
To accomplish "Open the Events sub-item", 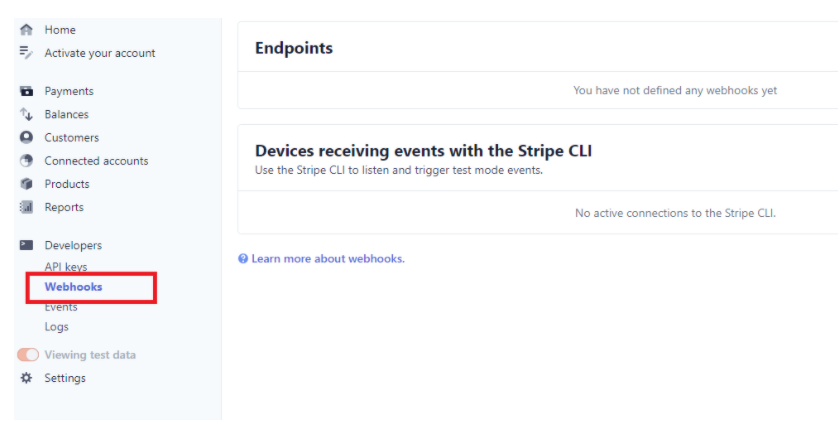I will pyautogui.click(x=61, y=307).
